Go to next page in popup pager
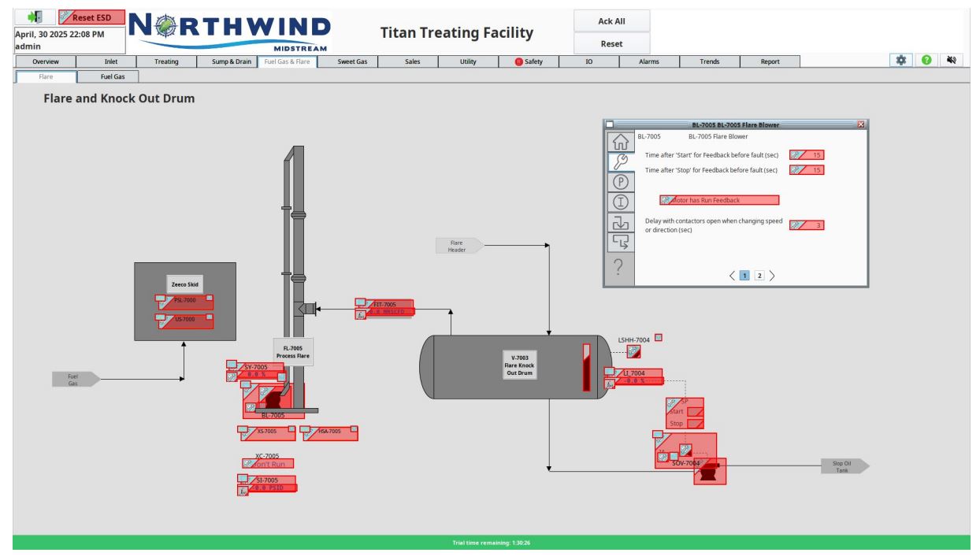The height and width of the screenshot is (560, 980). (772, 275)
